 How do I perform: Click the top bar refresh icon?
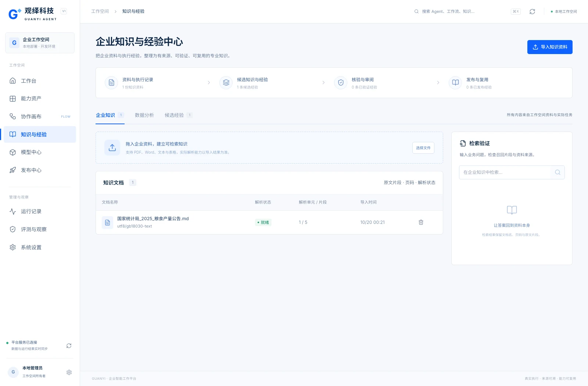pos(532,11)
